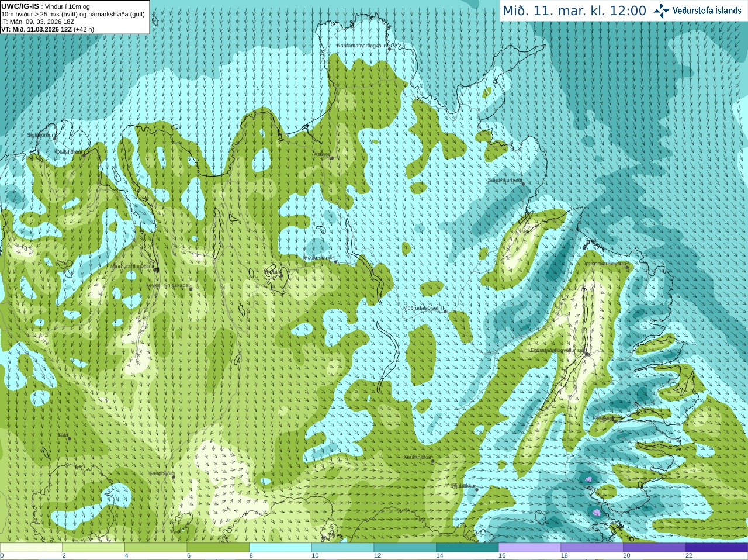
Task: Select the Vatnsskarð eystra station label
Action: coord(605,264)
